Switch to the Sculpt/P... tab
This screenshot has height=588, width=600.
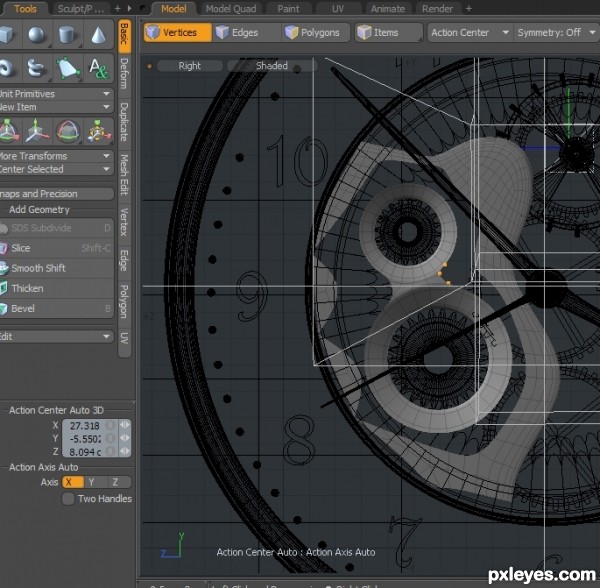[x=81, y=9]
